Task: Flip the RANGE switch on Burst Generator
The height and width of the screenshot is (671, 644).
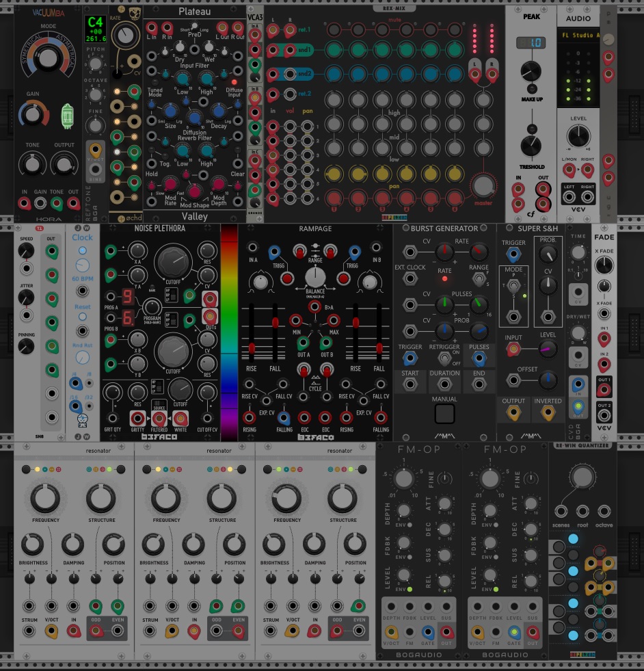Action: click(479, 280)
